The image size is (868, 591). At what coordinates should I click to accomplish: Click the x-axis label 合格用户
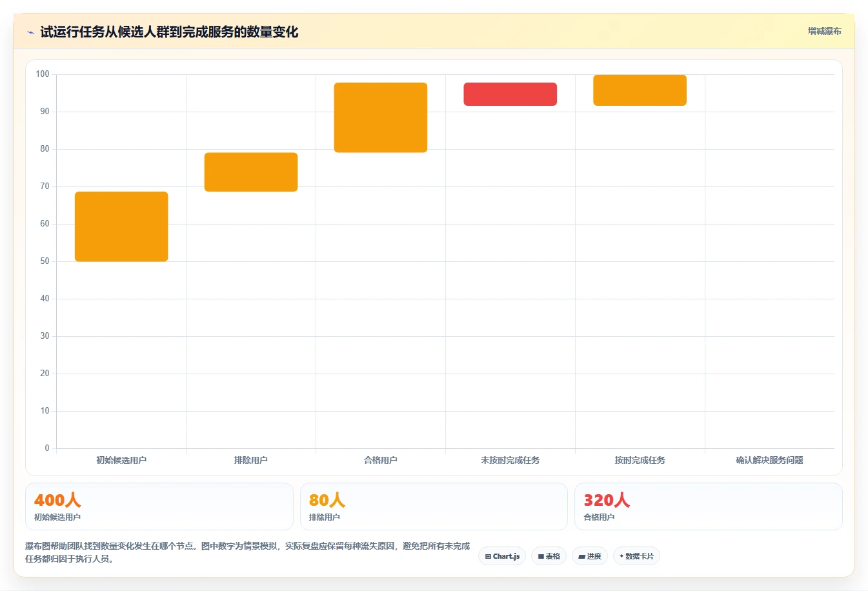click(x=381, y=460)
